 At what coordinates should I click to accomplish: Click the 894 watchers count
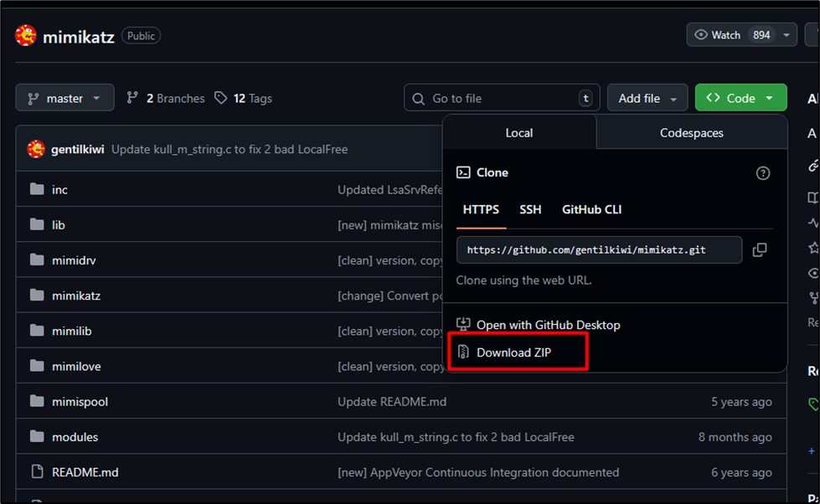coord(761,35)
